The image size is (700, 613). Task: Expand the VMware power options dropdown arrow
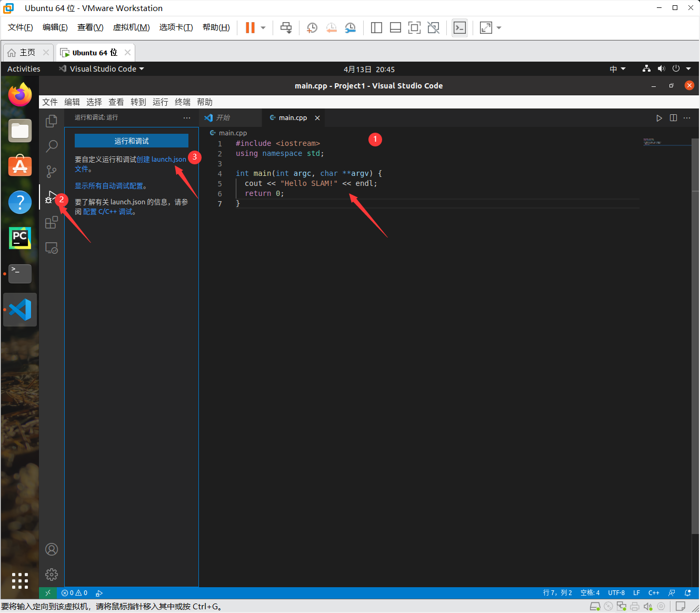click(263, 28)
